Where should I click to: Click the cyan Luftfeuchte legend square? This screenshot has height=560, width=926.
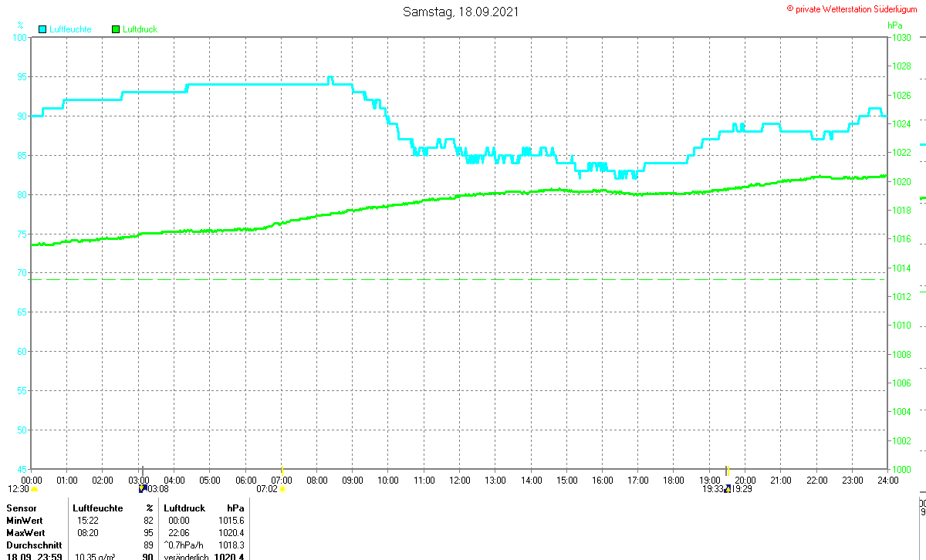click(42, 29)
